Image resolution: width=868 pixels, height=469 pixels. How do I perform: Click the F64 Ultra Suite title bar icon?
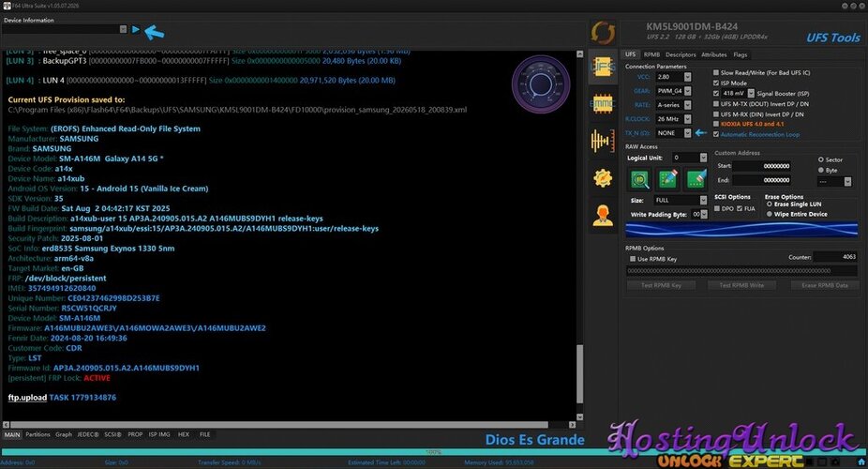point(6,6)
